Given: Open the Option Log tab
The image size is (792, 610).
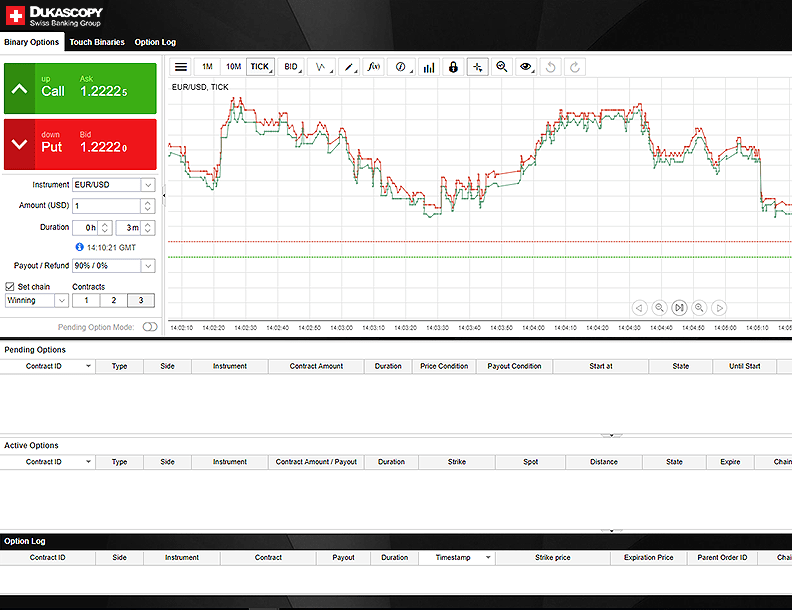Looking at the screenshot, I should (155, 42).
